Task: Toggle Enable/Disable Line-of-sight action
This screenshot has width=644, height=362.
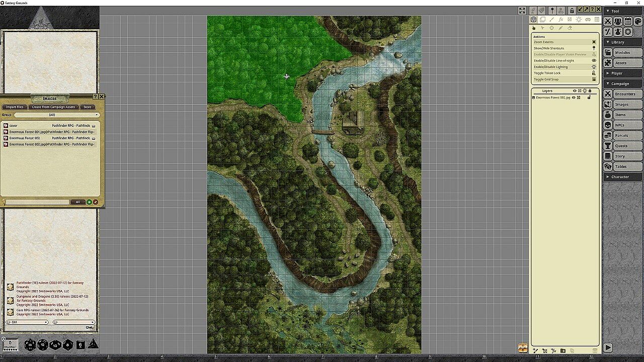Action: 565,60
